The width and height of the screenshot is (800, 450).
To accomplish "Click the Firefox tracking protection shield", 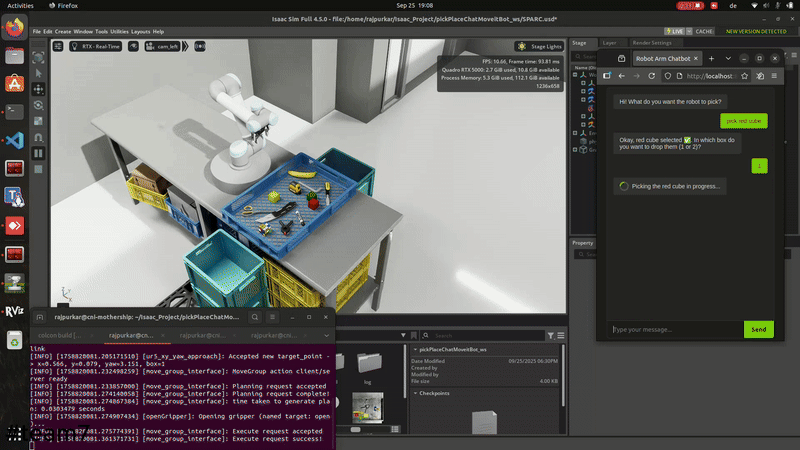I will (x=667, y=76).
